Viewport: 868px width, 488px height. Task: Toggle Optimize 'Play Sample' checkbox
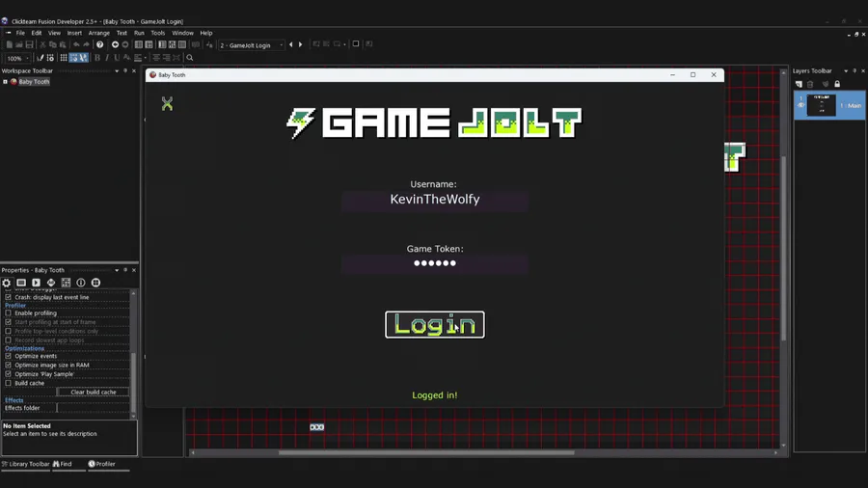[9, 374]
